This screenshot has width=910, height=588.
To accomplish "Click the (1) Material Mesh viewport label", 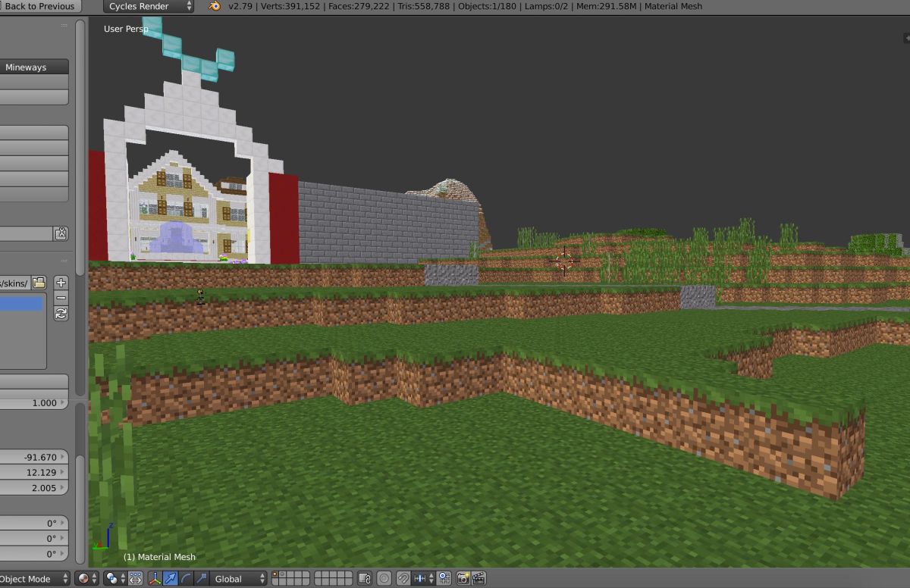I will tap(159, 557).
